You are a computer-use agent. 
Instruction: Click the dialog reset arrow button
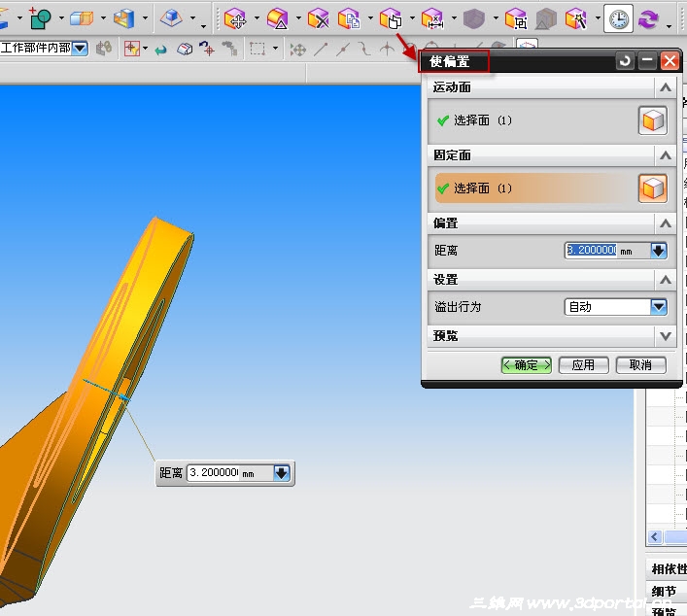point(625,61)
